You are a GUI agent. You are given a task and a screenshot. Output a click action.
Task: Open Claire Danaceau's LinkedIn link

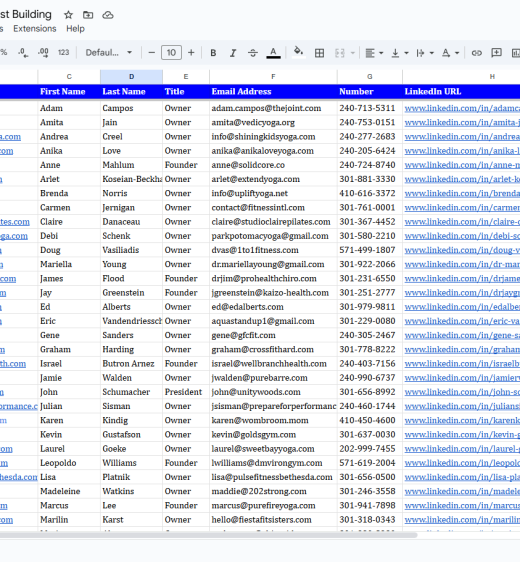point(462,222)
